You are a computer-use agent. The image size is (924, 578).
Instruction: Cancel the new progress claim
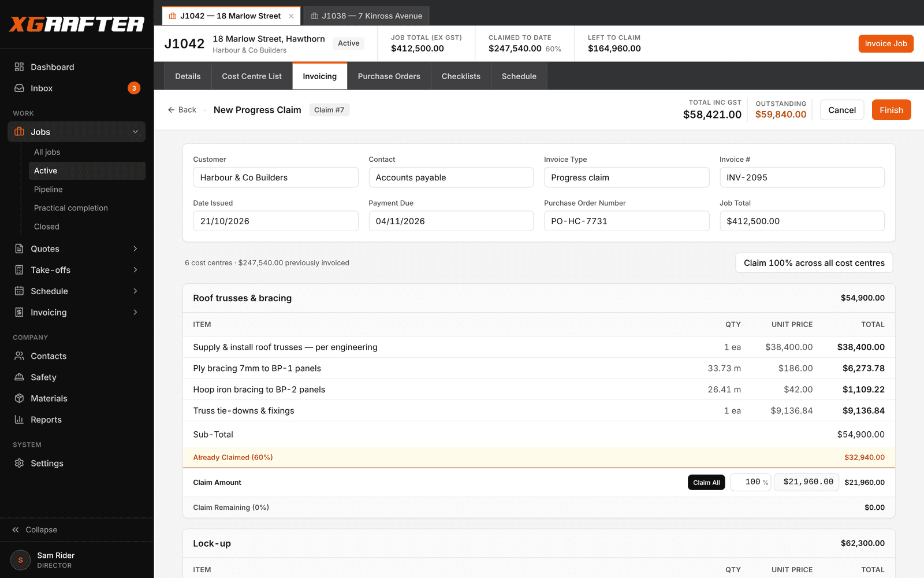pos(842,110)
